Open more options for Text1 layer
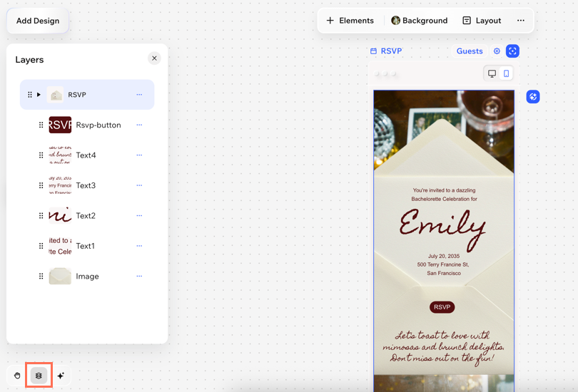The height and width of the screenshot is (392, 578). point(139,245)
